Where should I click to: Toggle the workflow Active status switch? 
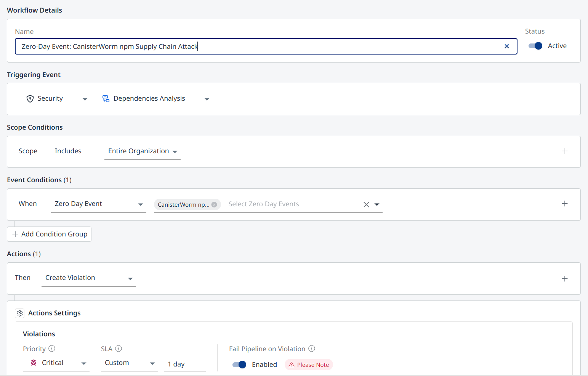point(535,46)
